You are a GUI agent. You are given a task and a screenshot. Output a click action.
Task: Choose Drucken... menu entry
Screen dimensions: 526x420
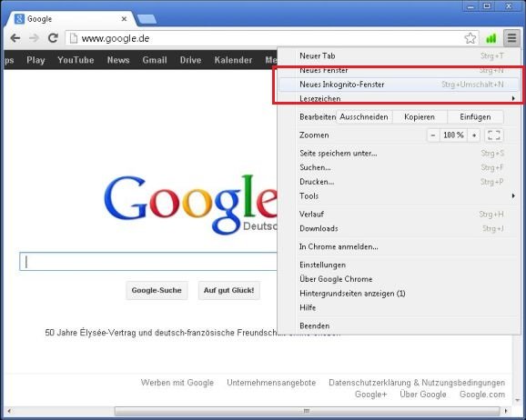click(400, 182)
